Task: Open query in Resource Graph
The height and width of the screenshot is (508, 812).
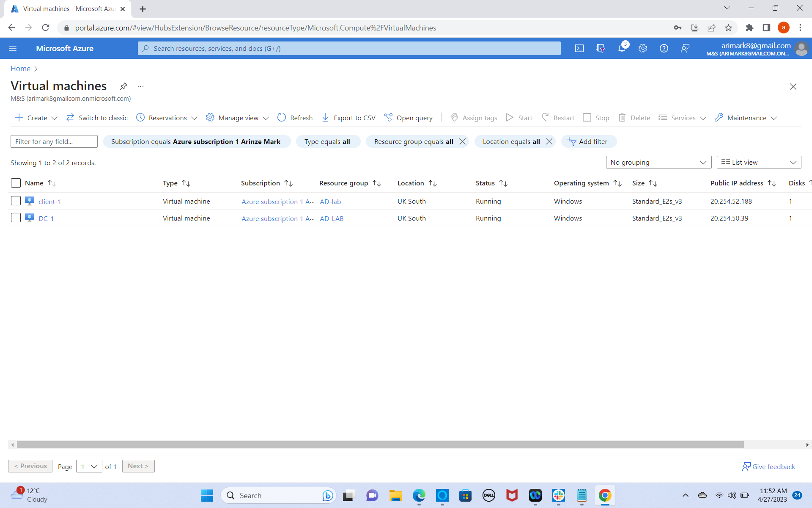Action: coord(408,118)
